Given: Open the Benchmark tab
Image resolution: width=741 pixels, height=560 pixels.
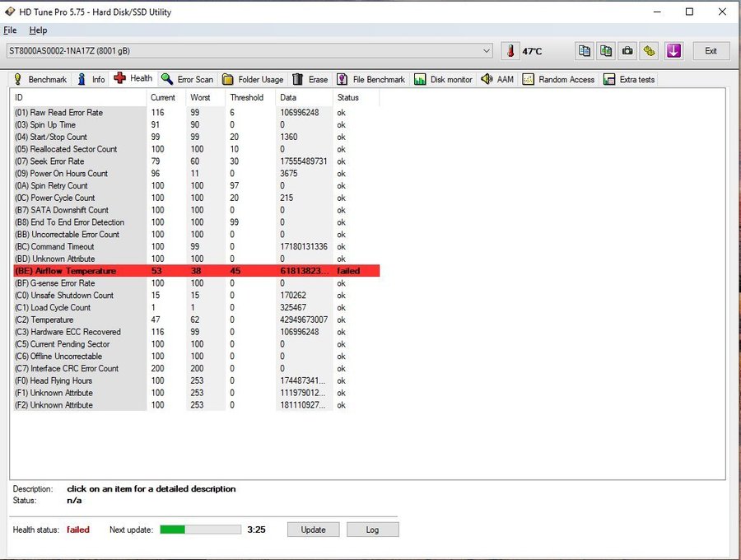Looking at the screenshot, I should [x=40, y=79].
